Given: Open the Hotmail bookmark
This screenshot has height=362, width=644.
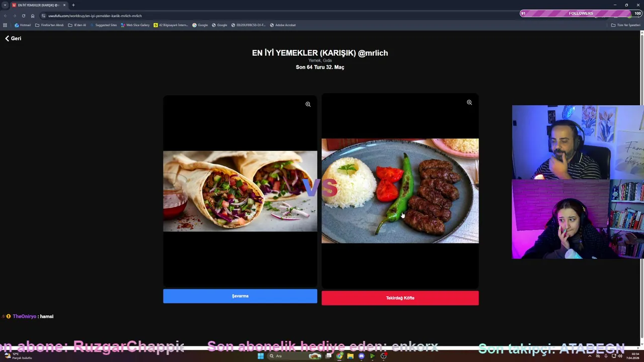Looking at the screenshot, I should [x=23, y=25].
